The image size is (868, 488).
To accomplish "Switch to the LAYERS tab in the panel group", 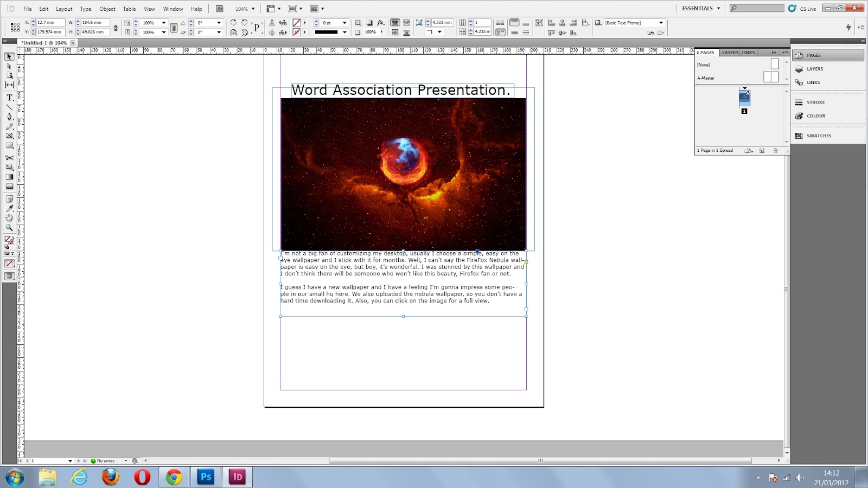I will [x=730, y=53].
